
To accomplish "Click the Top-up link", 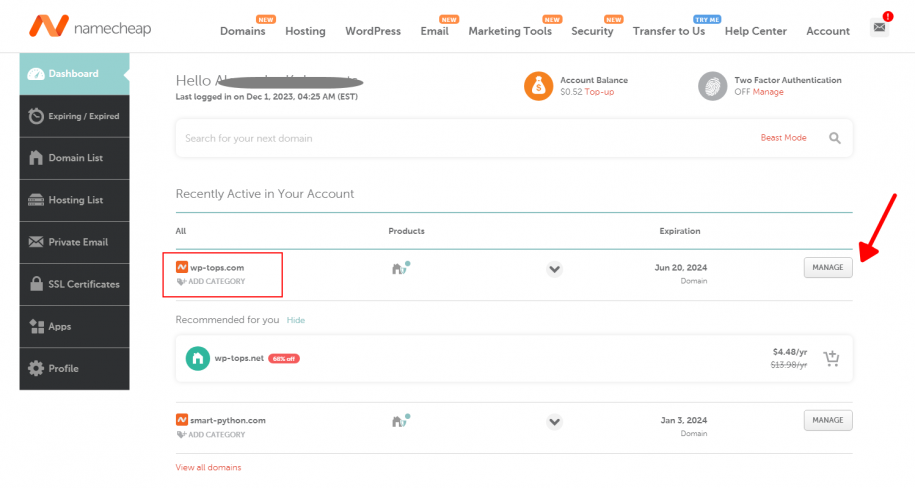I will (600, 92).
